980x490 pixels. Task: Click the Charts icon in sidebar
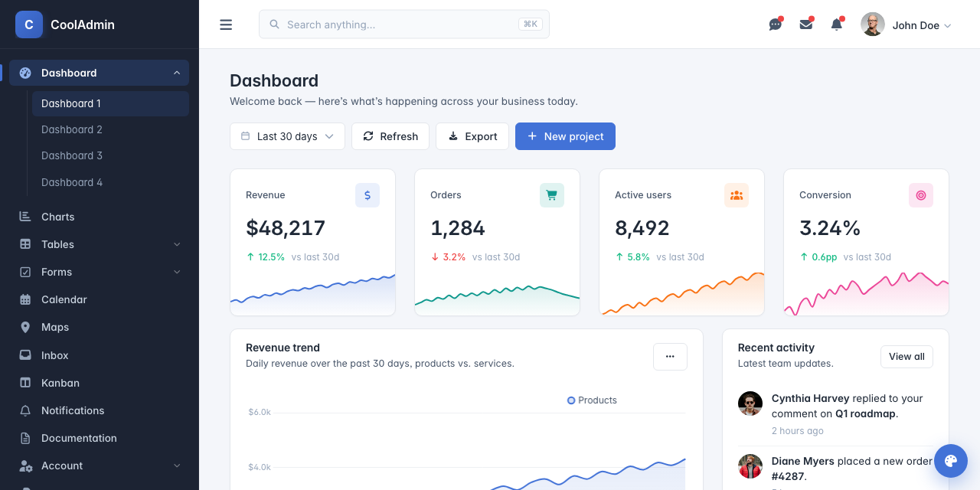[25, 217]
